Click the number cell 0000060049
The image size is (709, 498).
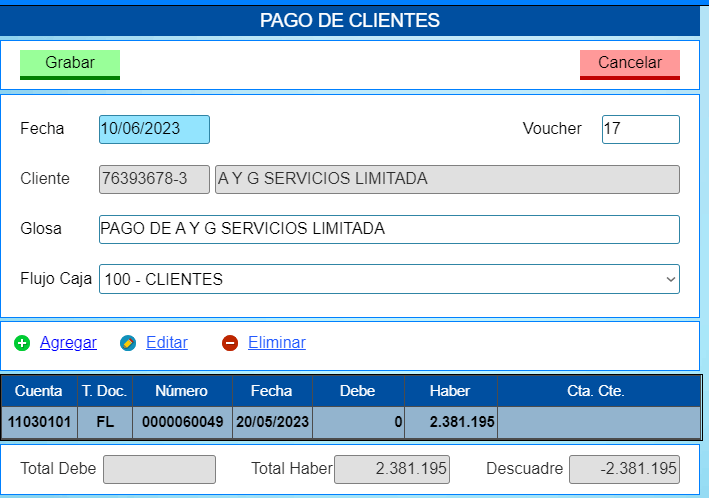coord(182,422)
